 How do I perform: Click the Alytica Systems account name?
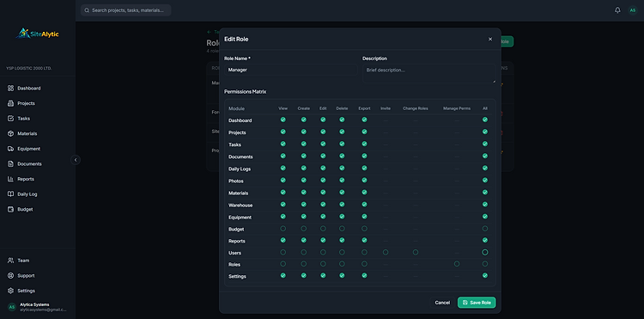(x=34, y=304)
